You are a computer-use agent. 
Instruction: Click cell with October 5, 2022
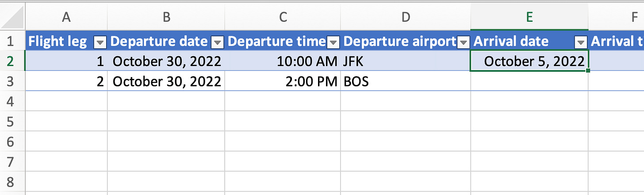529,61
